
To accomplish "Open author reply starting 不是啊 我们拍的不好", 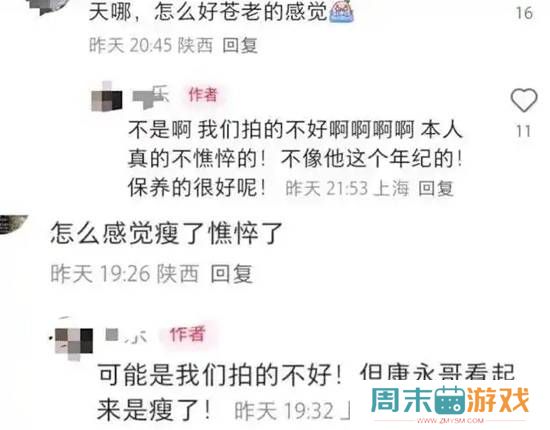I will (295, 159).
